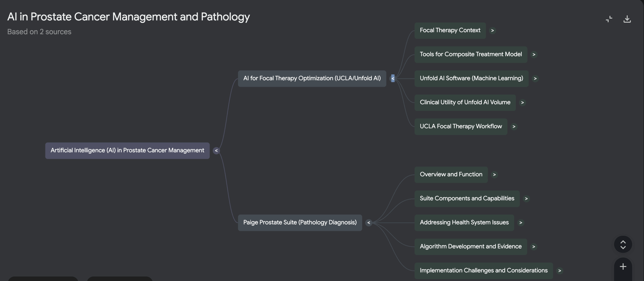Click the AI for Focal Therapy Optimization node label
Image resolution: width=644 pixels, height=281 pixels.
pos(312,78)
